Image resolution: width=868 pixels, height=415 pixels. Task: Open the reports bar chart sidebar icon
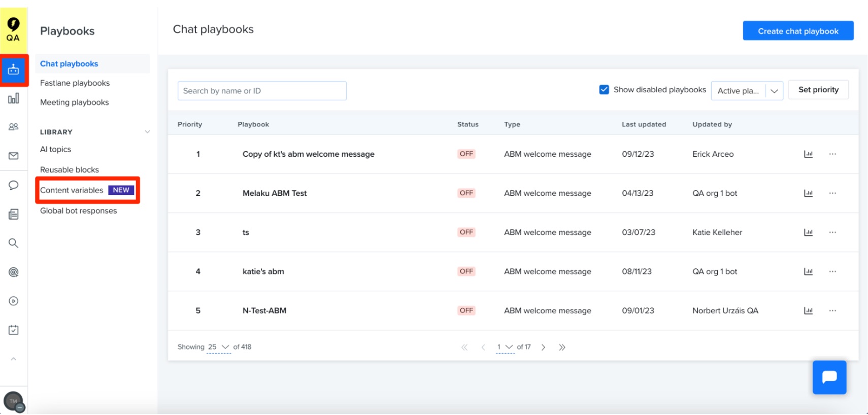click(14, 98)
